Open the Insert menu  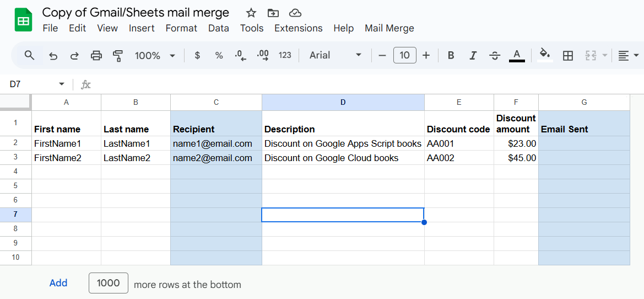142,28
